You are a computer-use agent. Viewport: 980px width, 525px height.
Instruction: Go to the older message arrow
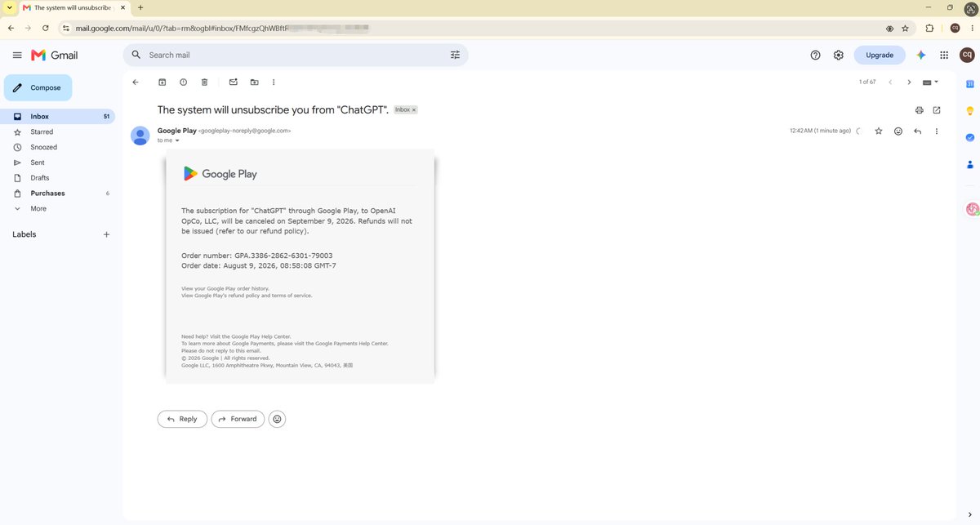[909, 82]
